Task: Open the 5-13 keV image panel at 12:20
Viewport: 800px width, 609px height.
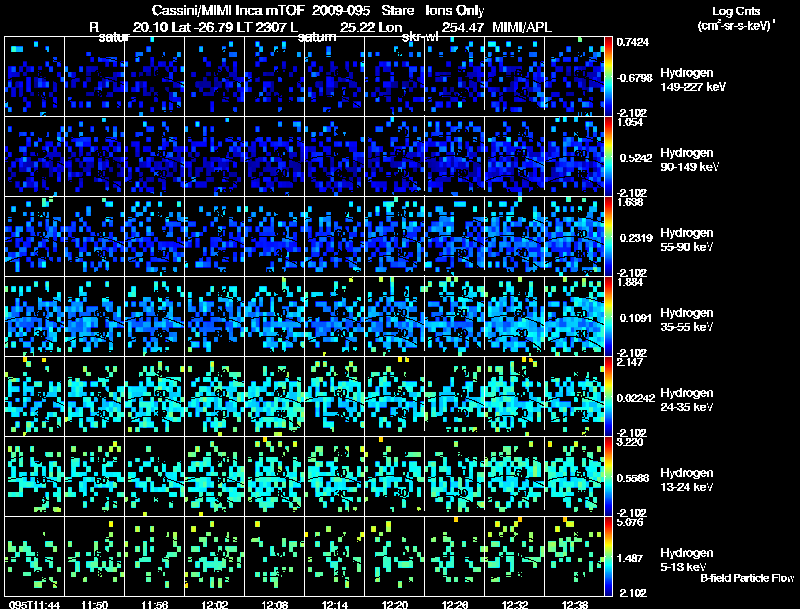Action: (x=394, y=557)
